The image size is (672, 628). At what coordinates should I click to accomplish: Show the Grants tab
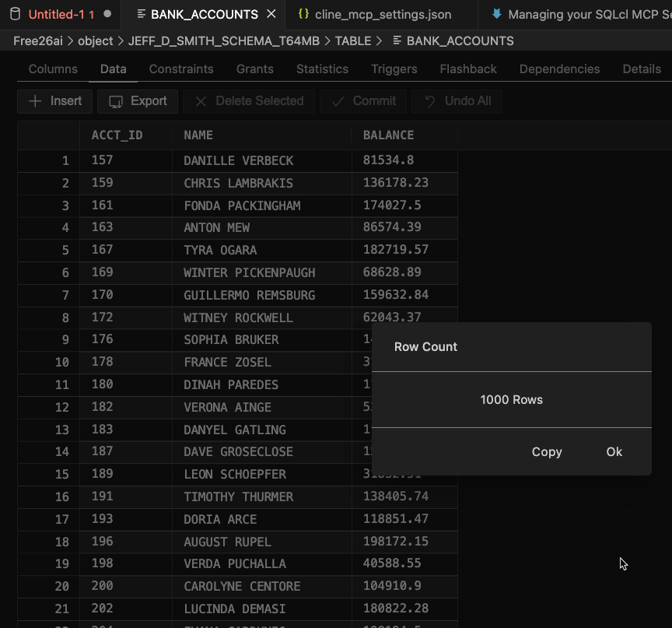pos(255,68)
